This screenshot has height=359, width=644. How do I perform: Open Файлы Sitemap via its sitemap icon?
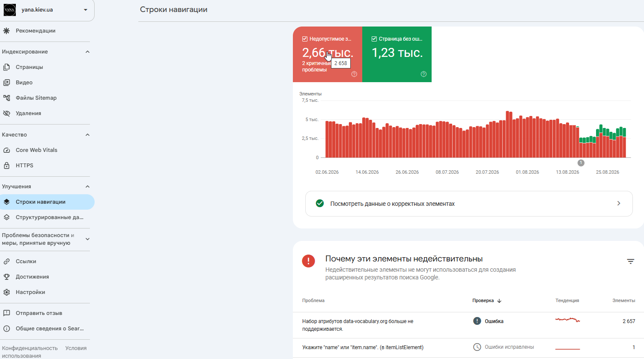[x=6, y=98]
